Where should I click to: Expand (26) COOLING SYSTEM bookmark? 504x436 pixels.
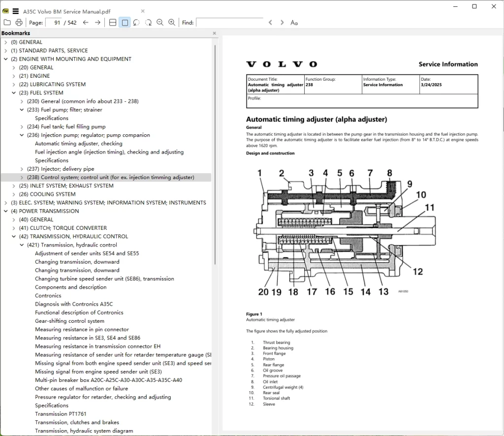[13, 194]
